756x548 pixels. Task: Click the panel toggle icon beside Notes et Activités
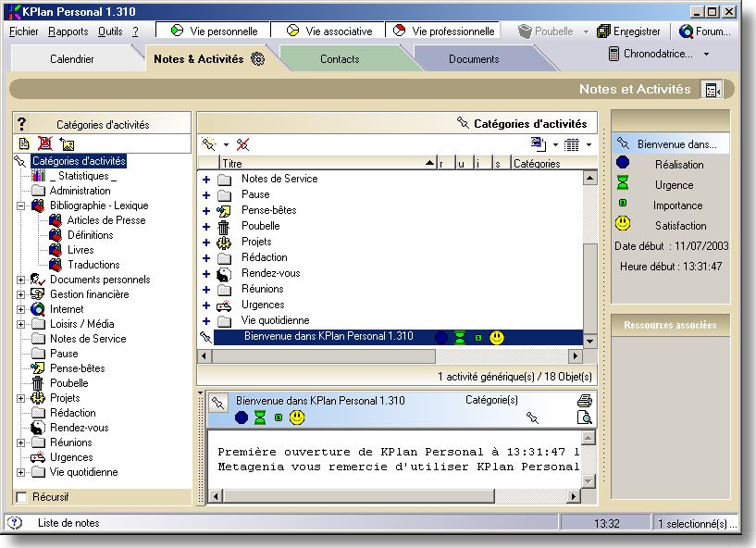pyautogui.click(x=712, y=90)
